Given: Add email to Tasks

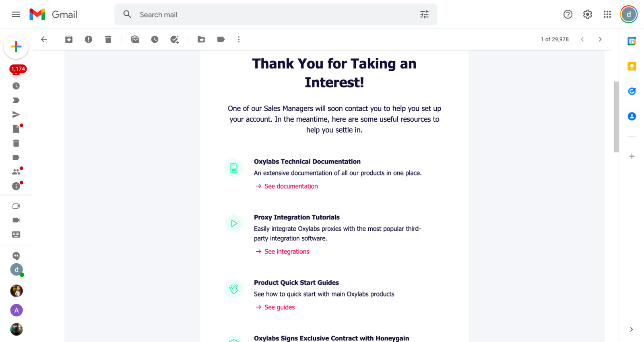Looking at the screenshot, I should pos(174,39).
